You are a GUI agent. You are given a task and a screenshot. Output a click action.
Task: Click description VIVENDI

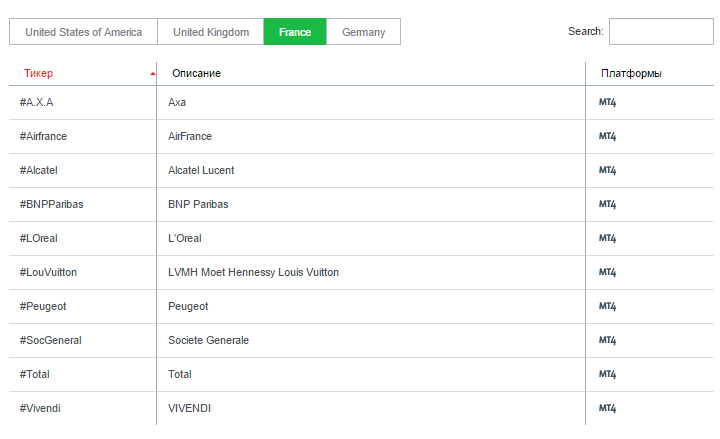189,408
